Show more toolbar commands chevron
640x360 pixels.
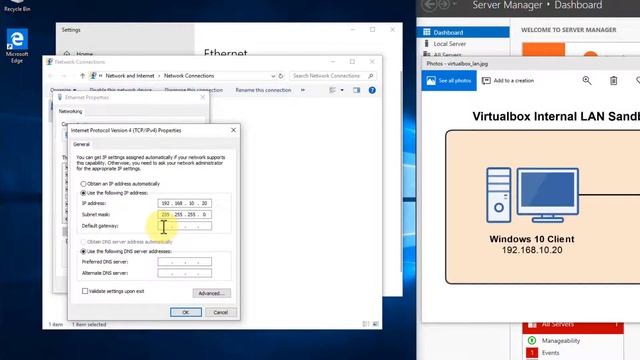click(x=303, y=90)
